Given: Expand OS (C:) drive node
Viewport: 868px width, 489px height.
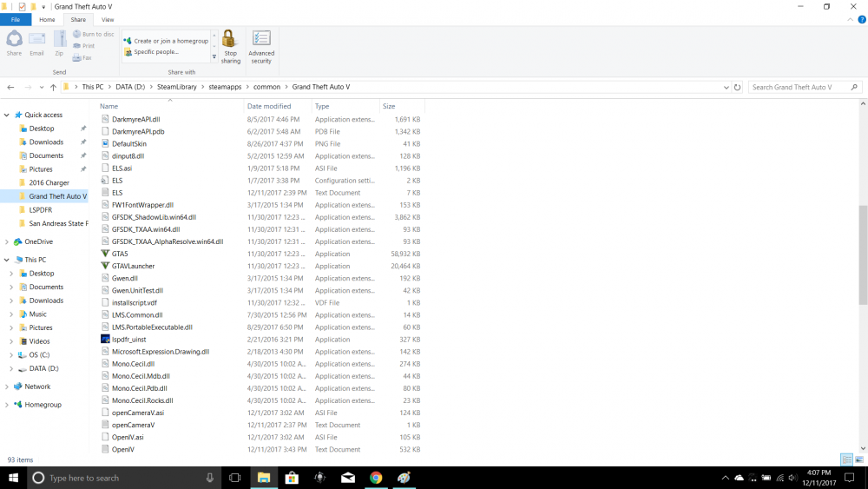Looking at the screenshot, I should [x=11, y=355].
